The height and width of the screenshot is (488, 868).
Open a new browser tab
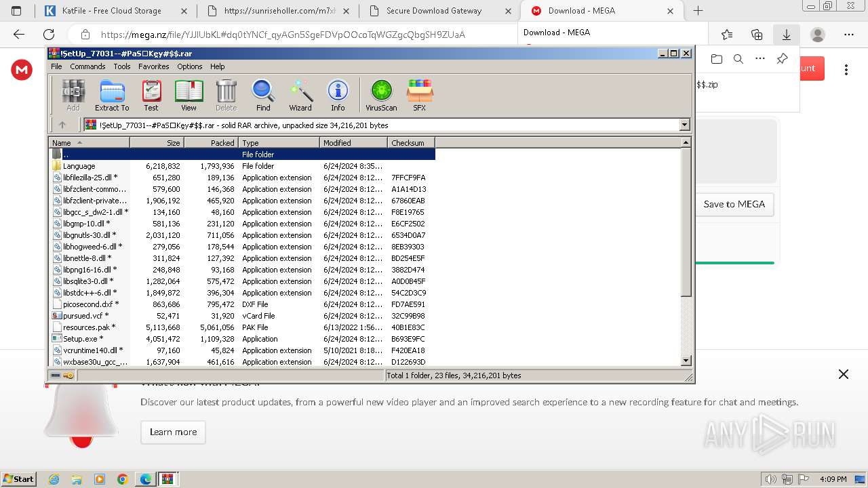698,11
